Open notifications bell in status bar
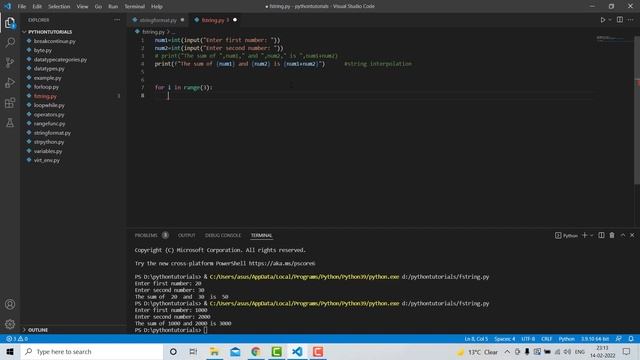 click(x=631, y=339)
